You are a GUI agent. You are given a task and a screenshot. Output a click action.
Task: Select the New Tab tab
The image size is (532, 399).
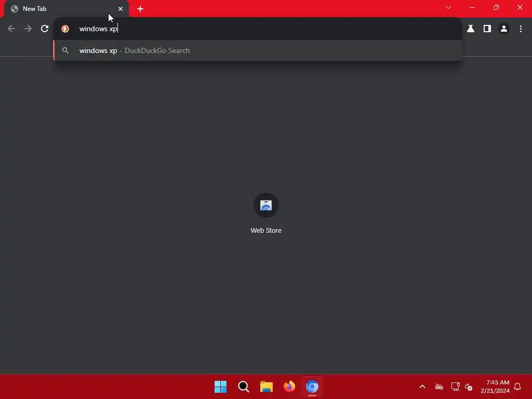click(x=66, y=9)
